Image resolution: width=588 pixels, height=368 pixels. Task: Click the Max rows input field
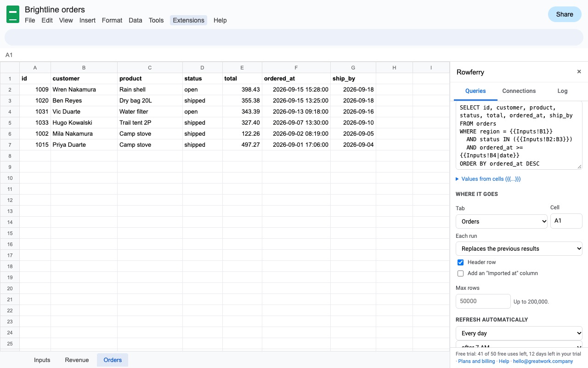[483, 301]
